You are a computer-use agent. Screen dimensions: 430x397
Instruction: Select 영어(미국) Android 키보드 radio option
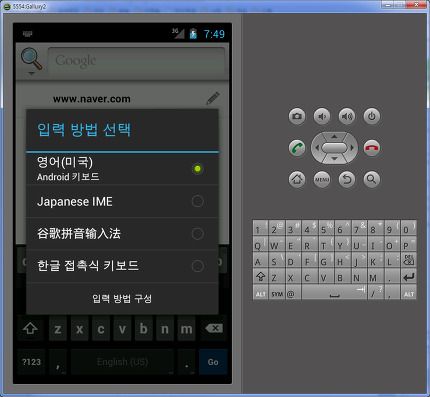pos(122,169)
